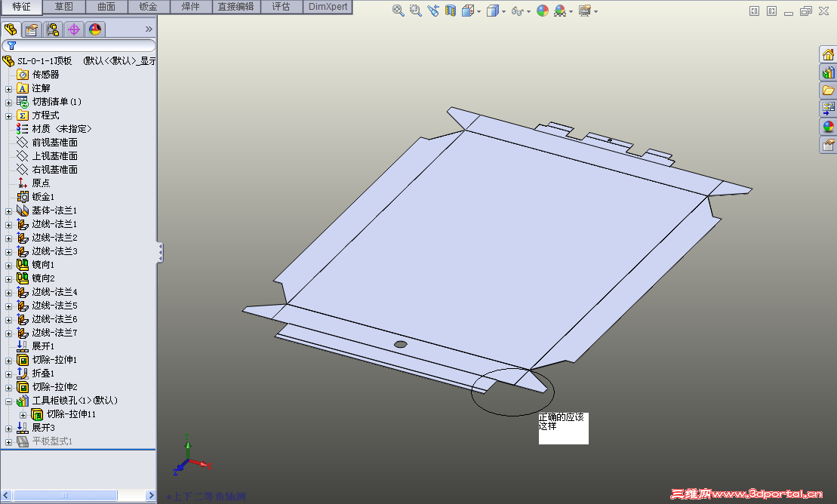
Task: Open the Custom Properties task pane icon
Action: 828,145
